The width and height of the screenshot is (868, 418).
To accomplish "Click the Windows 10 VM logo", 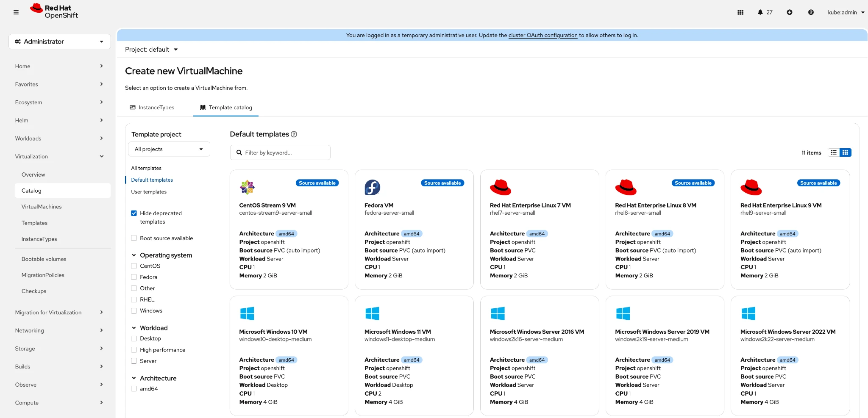I will click(x=247, y=313).
